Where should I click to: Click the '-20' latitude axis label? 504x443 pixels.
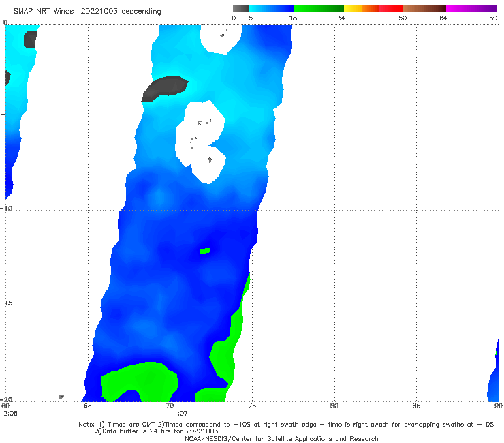pos(6,399)
